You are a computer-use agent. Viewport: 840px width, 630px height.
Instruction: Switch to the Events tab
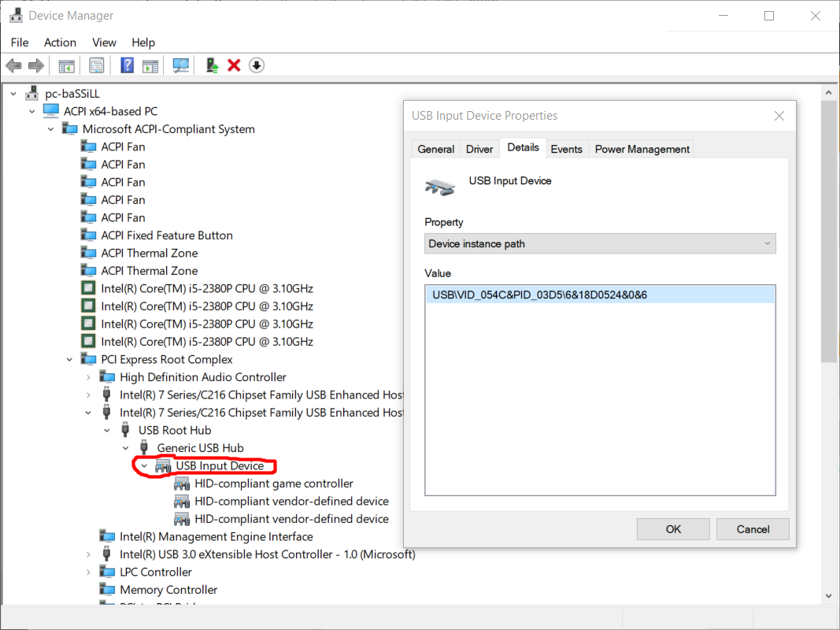[566, 149]
